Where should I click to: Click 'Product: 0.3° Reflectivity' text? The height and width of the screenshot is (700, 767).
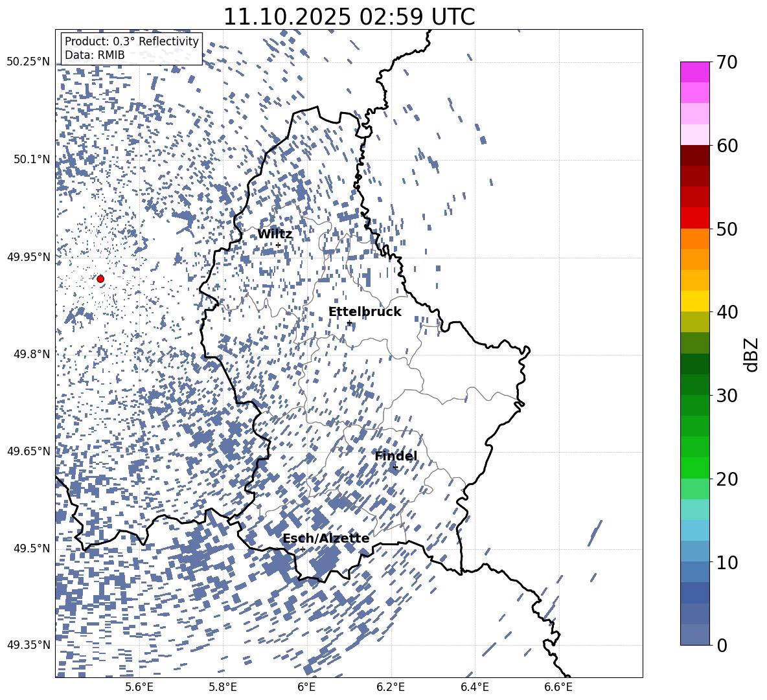(132, 41)
